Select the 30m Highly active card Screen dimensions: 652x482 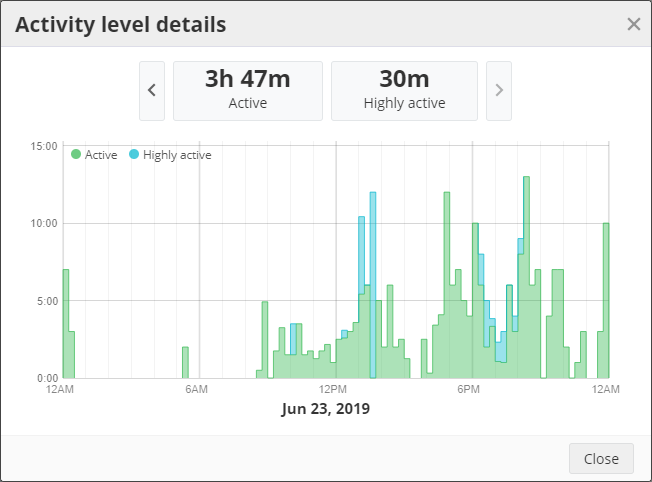(x=404, y=91)
